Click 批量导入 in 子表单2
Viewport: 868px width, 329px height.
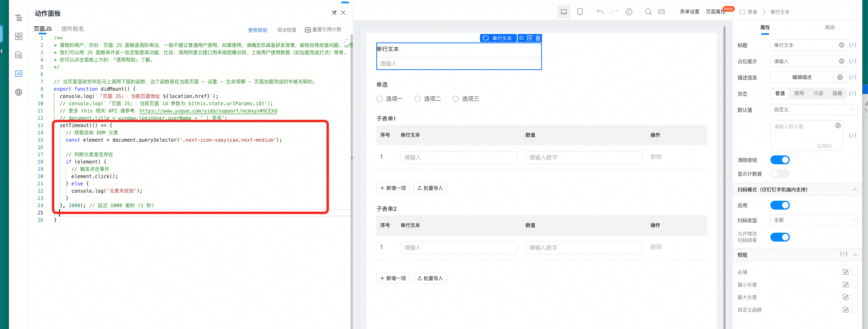[430, 278]
